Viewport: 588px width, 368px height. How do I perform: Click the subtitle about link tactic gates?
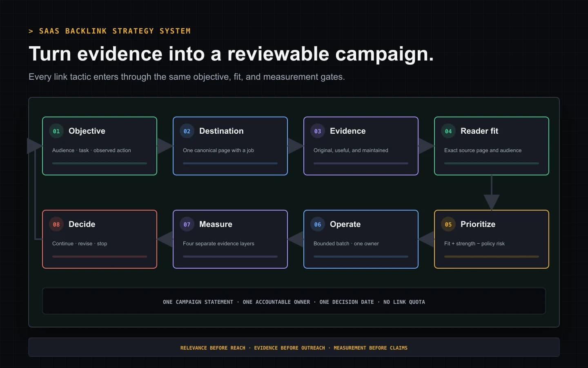click(x=187, y=77)
